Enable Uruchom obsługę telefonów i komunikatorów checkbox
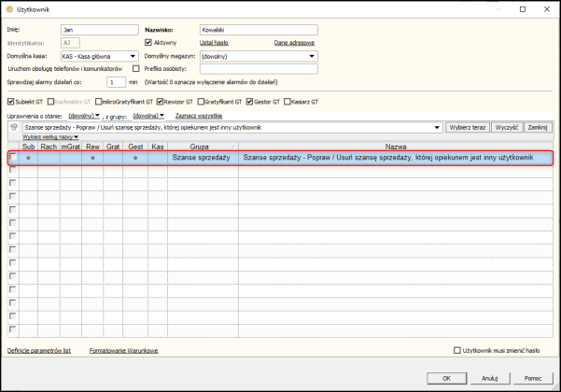This screenshot has height=392, width=561. tap(136, 68)
